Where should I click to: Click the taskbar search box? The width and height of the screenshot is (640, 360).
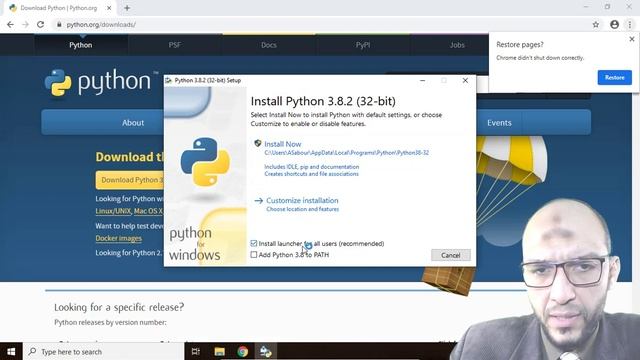pyautogui.click(x=104, y=351)
